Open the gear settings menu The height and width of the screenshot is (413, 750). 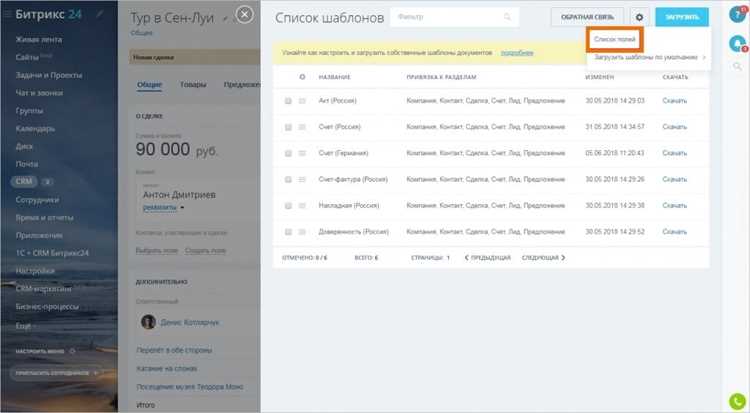(x=639, y=17)
